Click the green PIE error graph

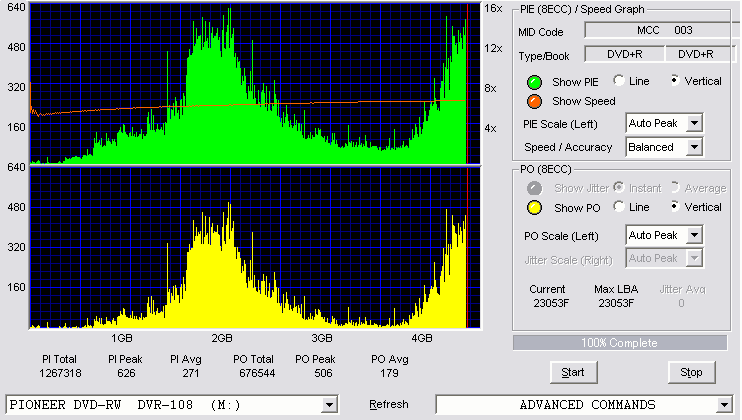point(255,83)
